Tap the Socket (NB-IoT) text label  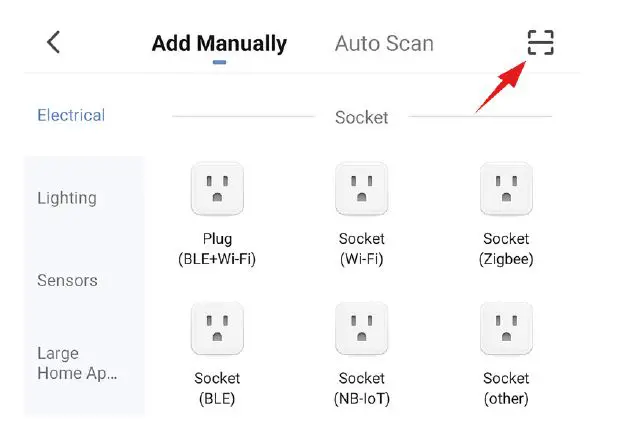pyautogui.click(x=361, y=389)
